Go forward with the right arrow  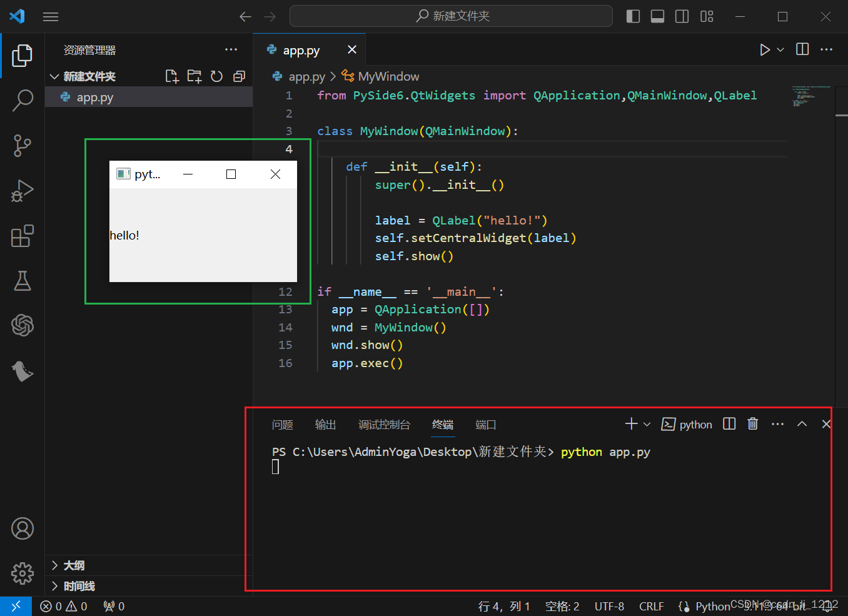(x=270, y=17)
